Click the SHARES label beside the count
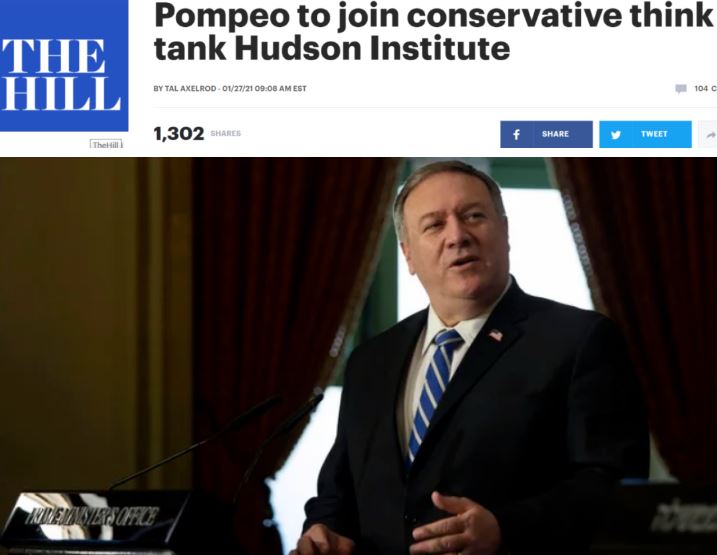Image resolution: width=717 pixels, height=555 pixels. (225, 133)
